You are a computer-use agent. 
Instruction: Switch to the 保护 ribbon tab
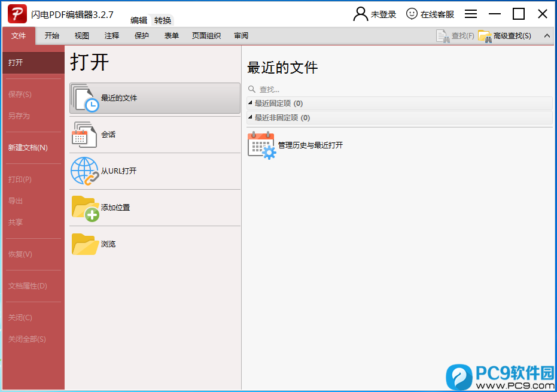[141, 35]
